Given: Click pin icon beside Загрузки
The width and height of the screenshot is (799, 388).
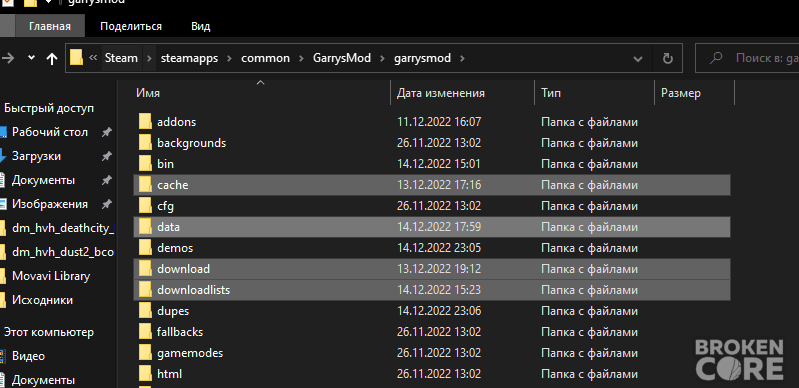Looking at the screenshot, I should [106, 157].
